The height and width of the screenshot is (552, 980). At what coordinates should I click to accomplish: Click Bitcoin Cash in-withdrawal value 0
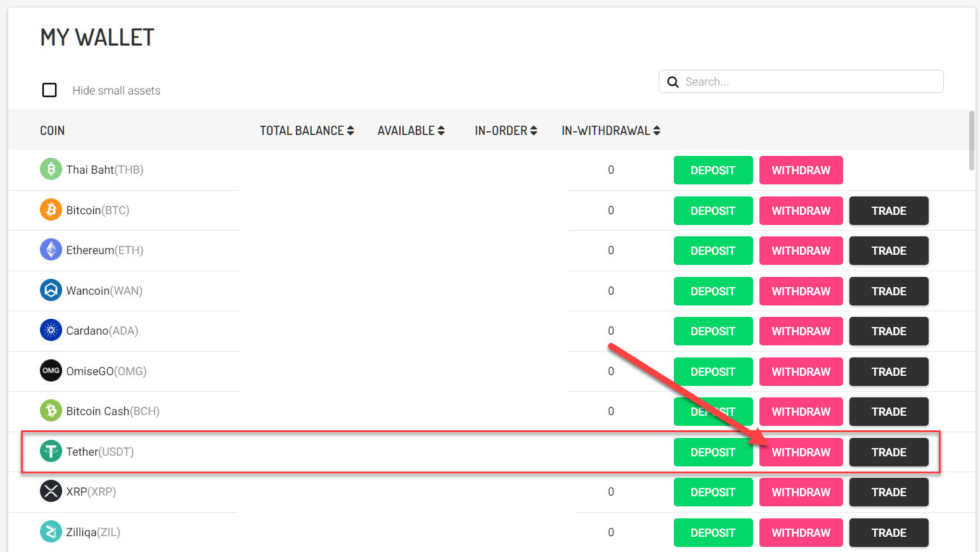click(611, 411)
